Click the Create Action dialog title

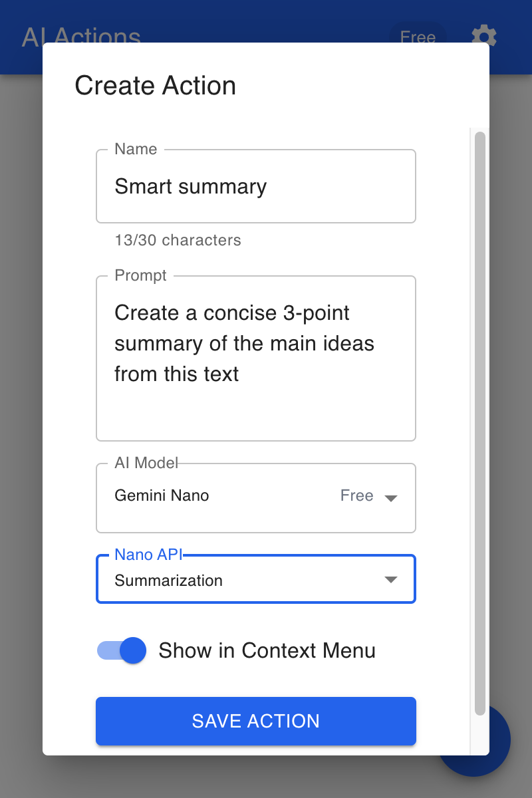(156, 85)
